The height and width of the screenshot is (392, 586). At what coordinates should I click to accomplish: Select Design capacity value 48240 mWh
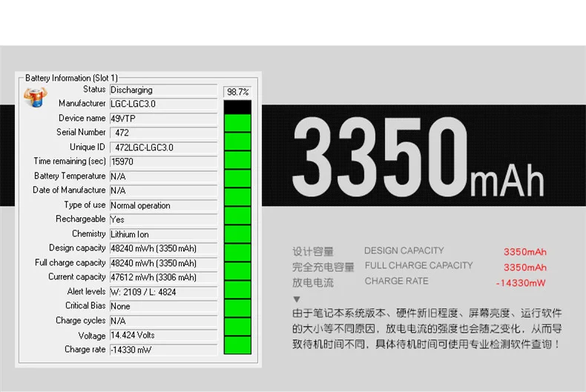[154, 248]
